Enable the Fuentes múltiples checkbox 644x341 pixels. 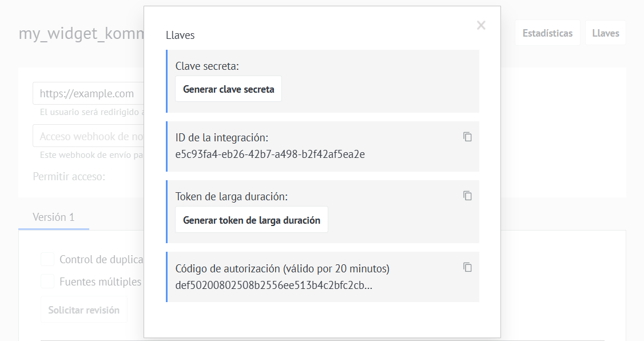(x=47, y=281)
